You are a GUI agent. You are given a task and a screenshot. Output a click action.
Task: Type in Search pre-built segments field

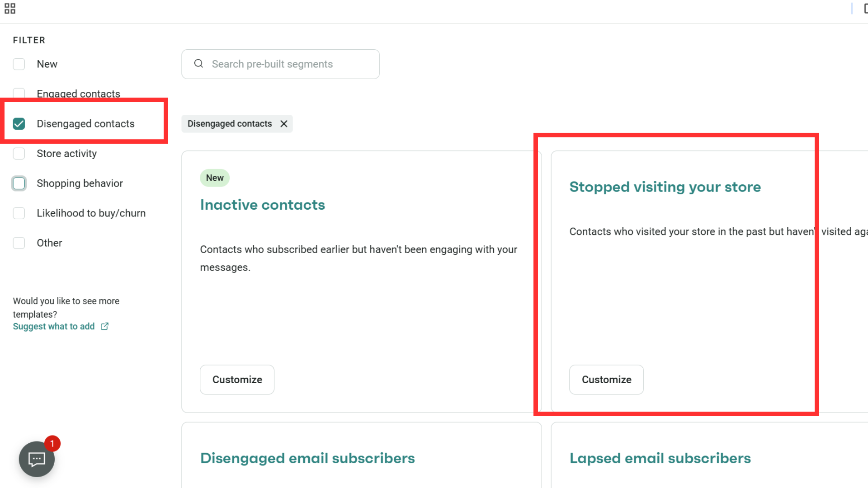tap(289, 64)
